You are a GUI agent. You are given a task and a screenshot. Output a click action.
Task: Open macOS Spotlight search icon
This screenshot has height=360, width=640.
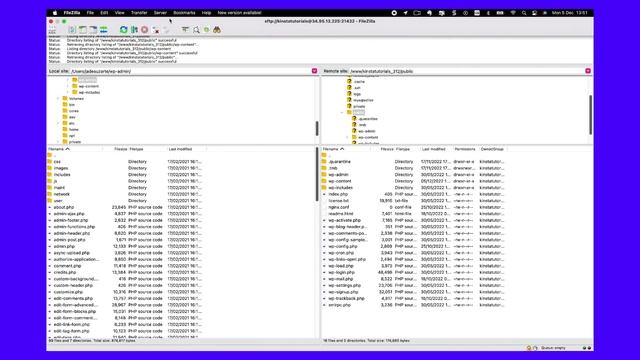524,13
